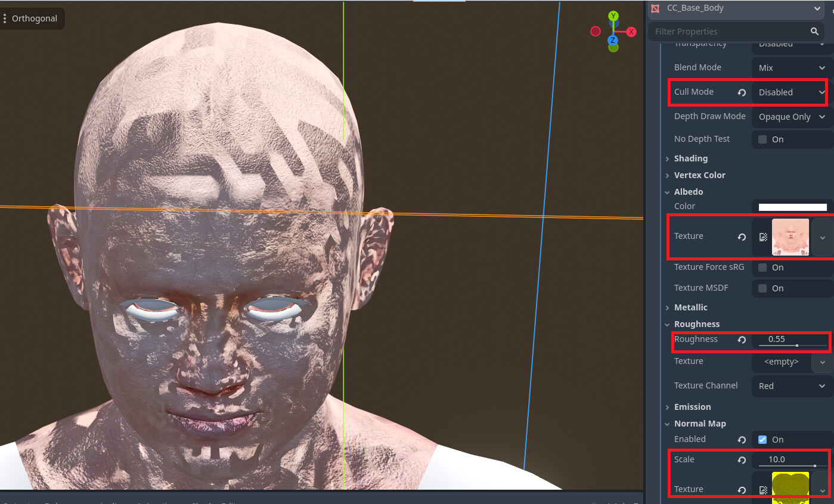Click the revert arrow beside Normal Map Scale
This screenshot has width=834, height=504.
(741, 459)
